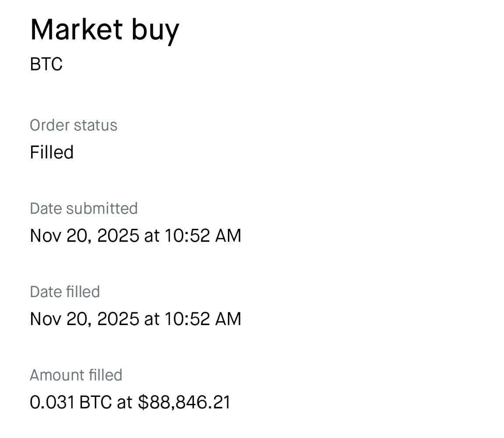Click 2025 in the Date submitted value
Screen dimensions: 504x438
(118, 235)
